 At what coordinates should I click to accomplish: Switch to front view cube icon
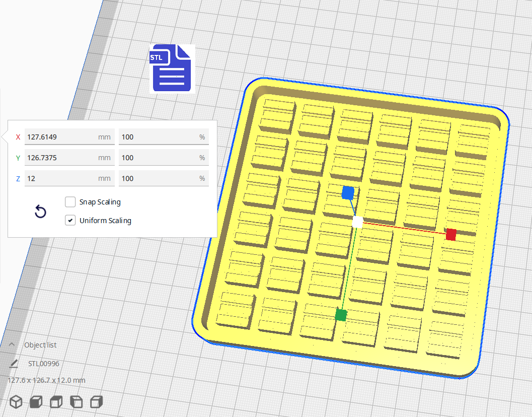click(x=36, y=401)
